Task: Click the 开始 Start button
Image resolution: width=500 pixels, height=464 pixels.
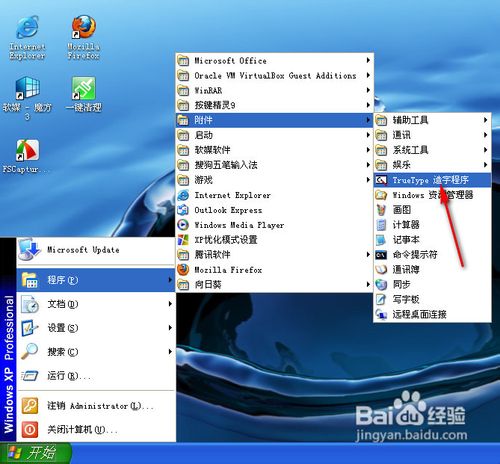Action: point(35,453)
